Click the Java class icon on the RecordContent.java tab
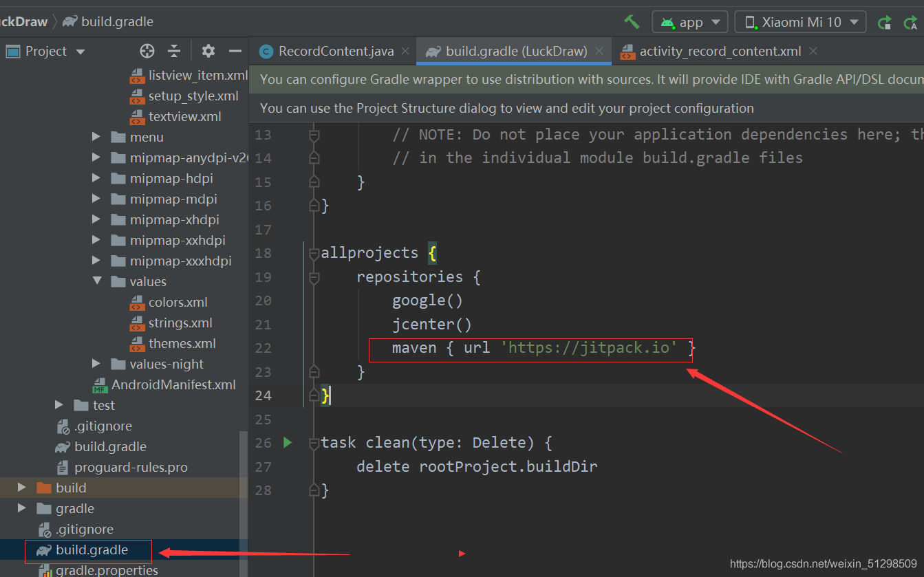The image size is (924, 577). tap(266, 52)
